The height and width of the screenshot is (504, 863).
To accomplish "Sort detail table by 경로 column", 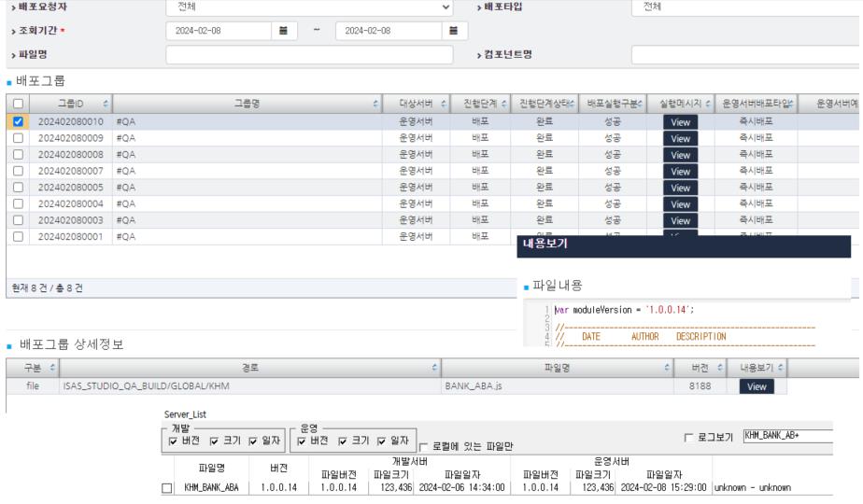I will [434, 367].
